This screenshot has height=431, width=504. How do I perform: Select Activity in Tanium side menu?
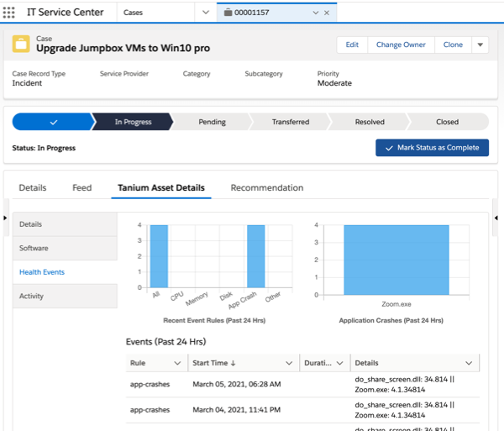pos(65,296)
